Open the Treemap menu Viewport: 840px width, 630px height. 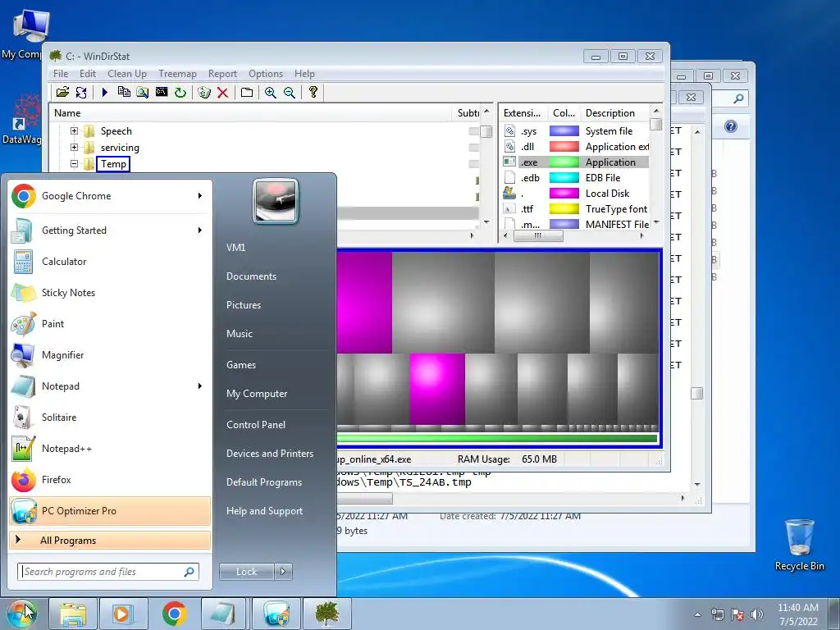[177, 73]
